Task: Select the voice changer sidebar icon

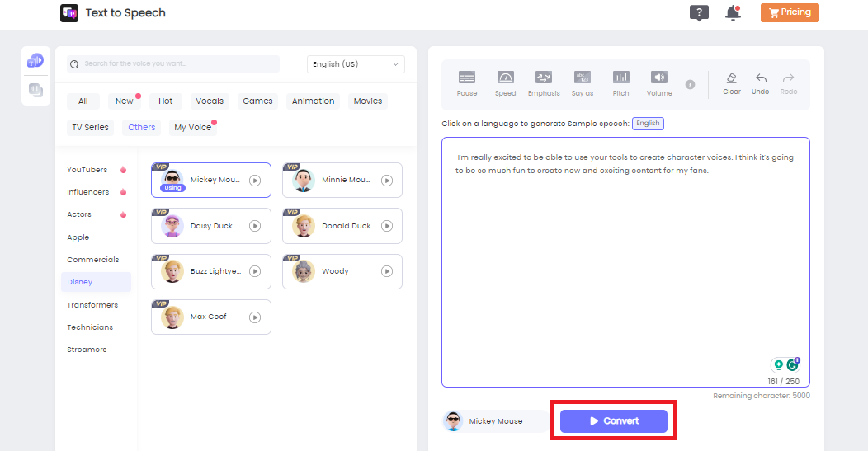Action: click(35, 90)
